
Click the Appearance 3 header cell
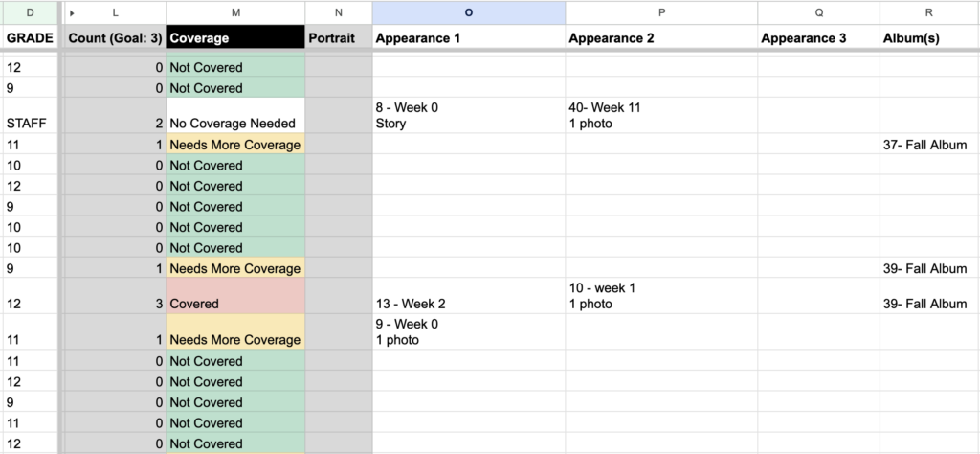click(x=818, y=38)
